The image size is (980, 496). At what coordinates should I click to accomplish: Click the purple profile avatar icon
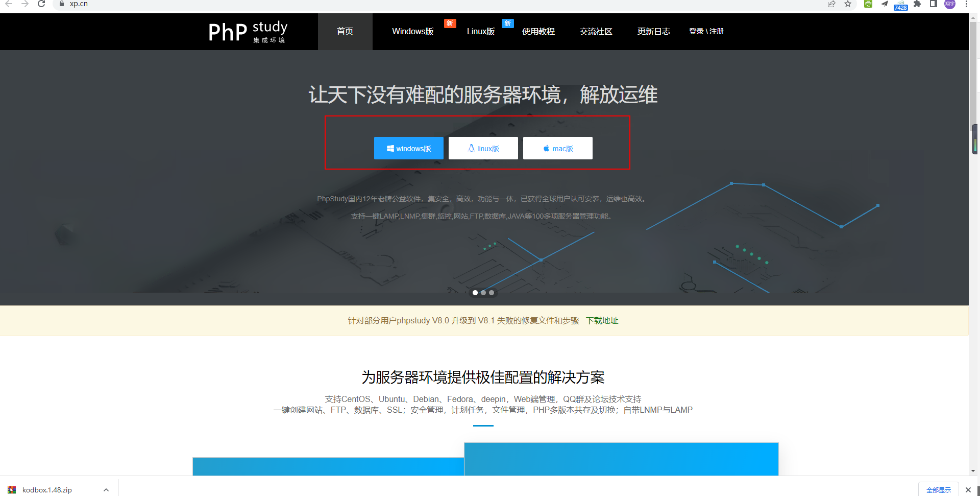tap(949, 4)
